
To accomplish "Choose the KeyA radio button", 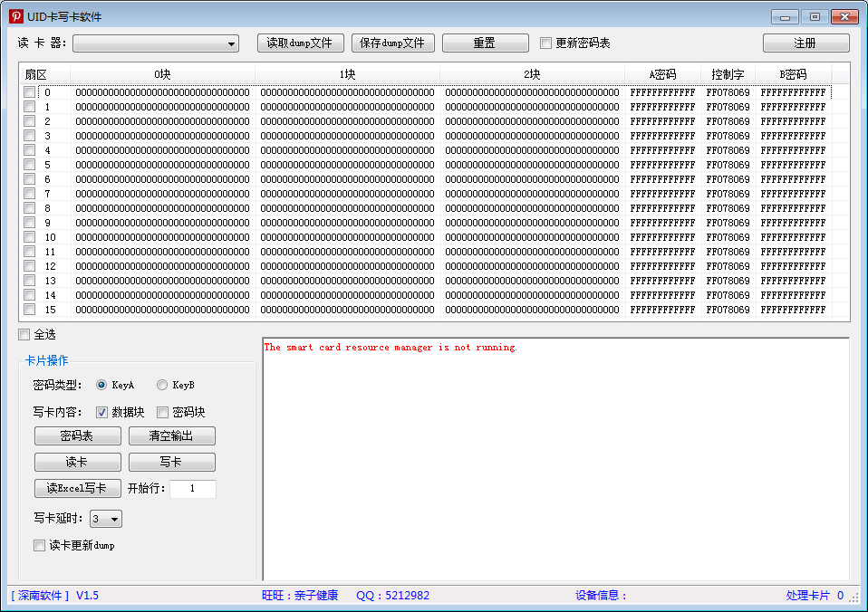I will (x=101, y=385).
